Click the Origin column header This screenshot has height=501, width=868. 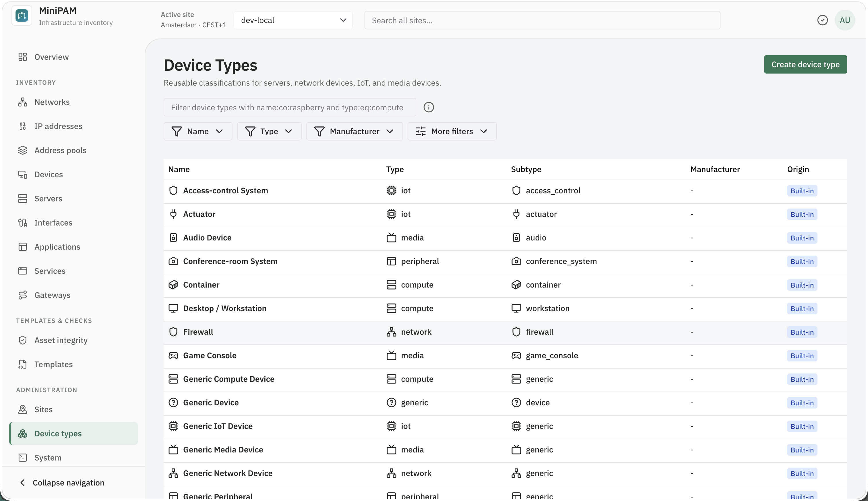coord(798,169)
